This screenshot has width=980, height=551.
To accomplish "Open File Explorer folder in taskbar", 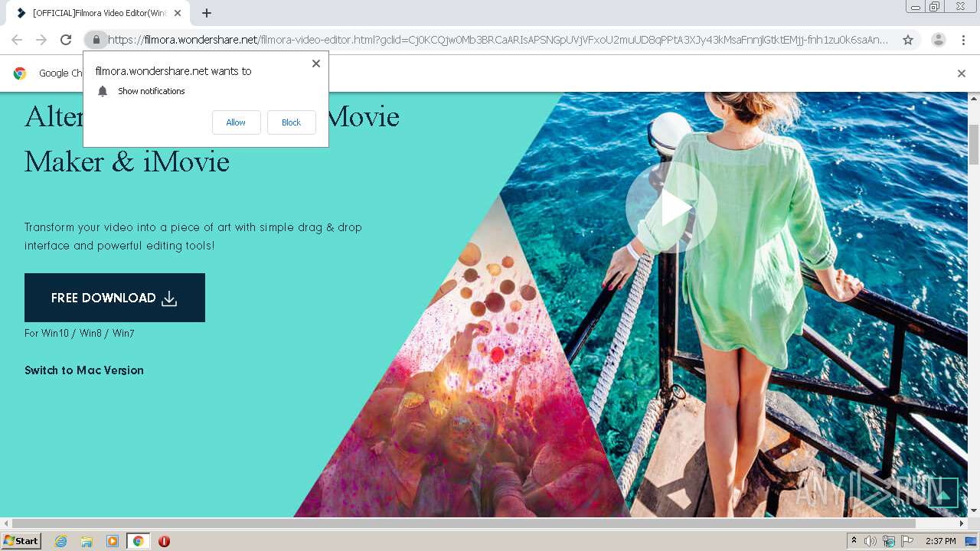I will (87, 541).
